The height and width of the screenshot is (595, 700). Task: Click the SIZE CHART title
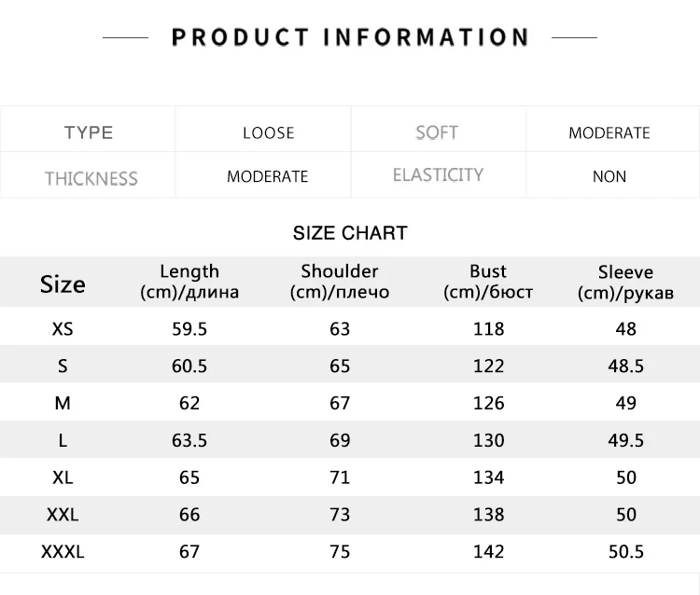(x=350, y=233)
